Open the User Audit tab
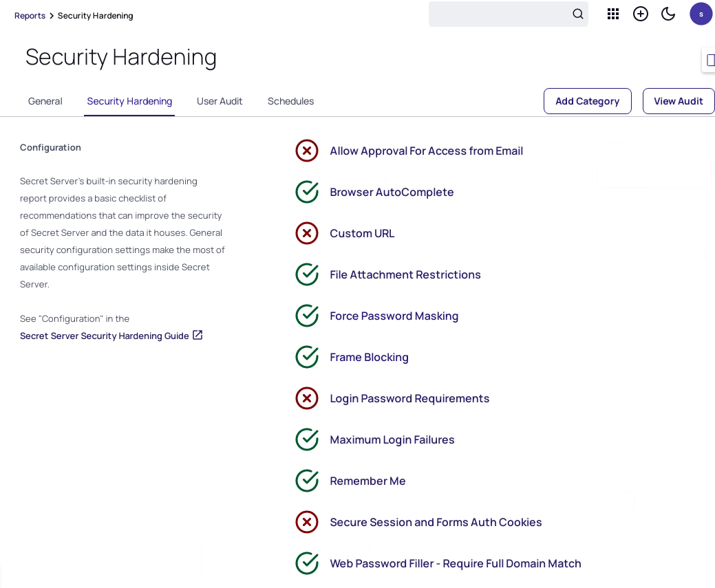The height and width of the screenshot is (588, 715). pyautogui.click(x=220, y=101)
